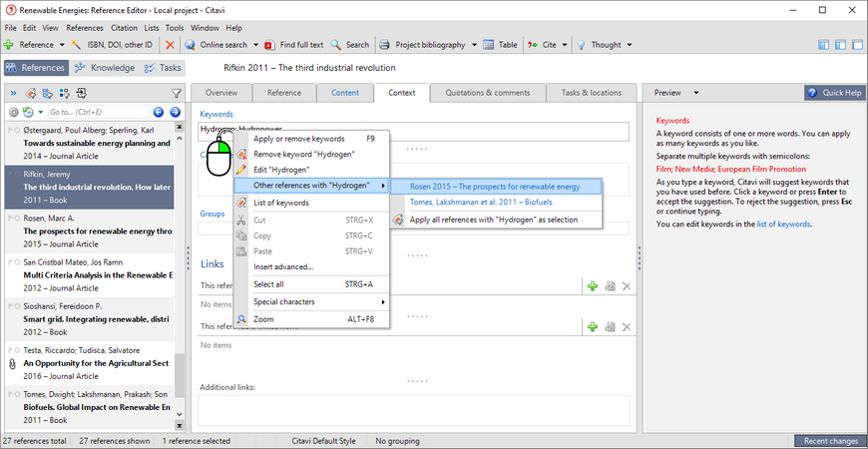Follow the list of keywords help link
The height and width of the screenshot is (449, 868).
pyautogui.click(x=783, y=224)
